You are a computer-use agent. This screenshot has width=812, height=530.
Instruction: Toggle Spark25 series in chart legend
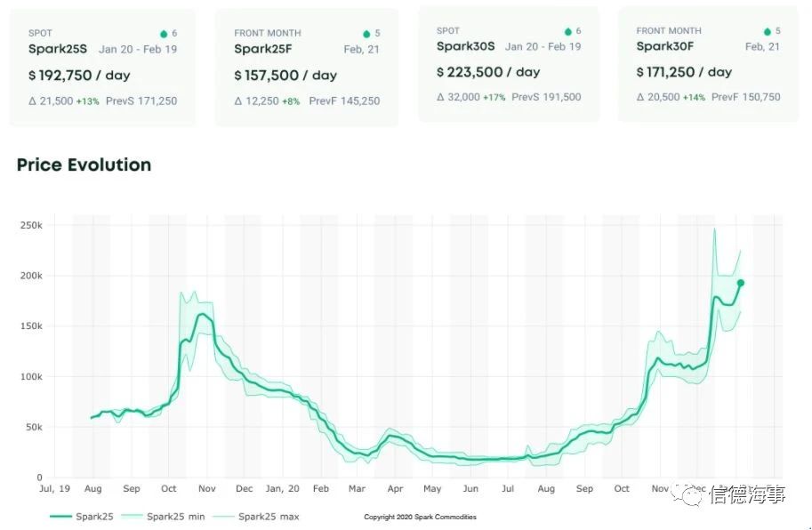(x=82, y=516)
